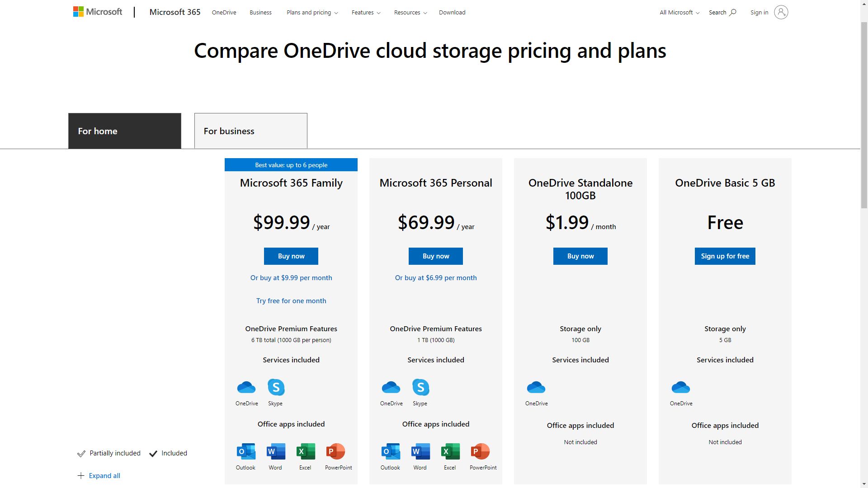Click the Skype icon in Family plan

click(275, 387)
